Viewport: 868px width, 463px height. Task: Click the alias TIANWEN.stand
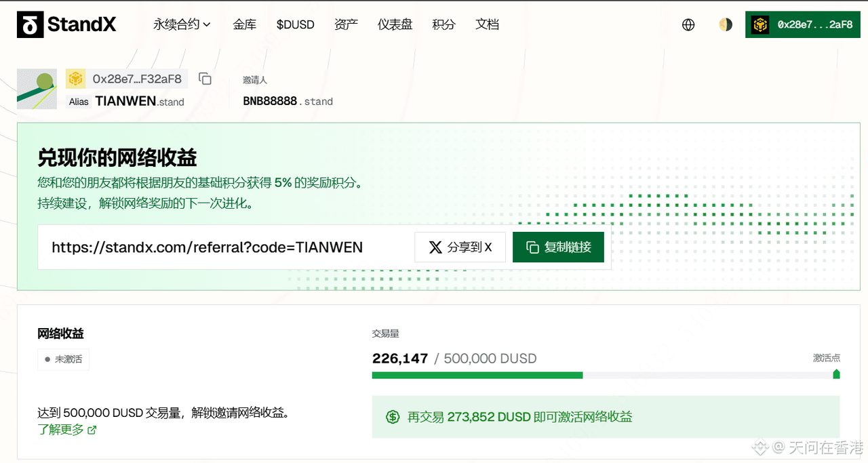140,102
